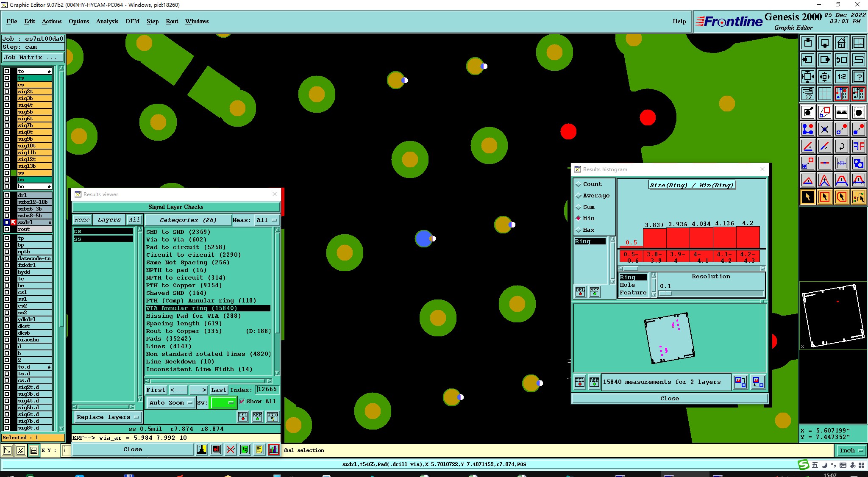The width and height of the screenshot is (868, 477).
Task: Click the Last navigation button
Action: (219, 390)
